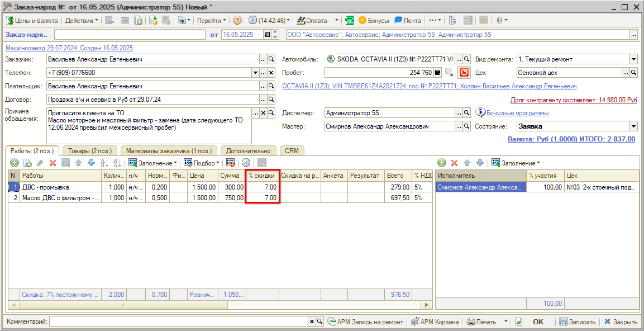This screenshot has width=644, height=331.
Task: Click the calendar icon next to the date field
Action: (x=267, y=35)
